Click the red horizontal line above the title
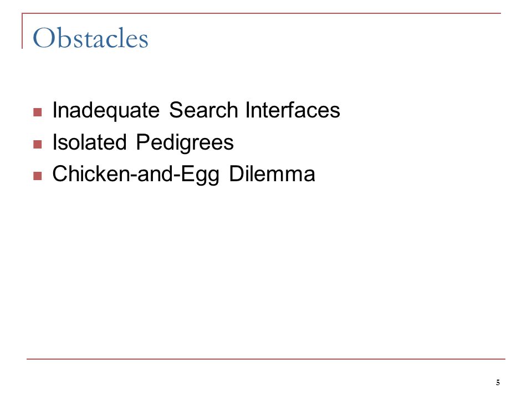The image size is (532, 399). (x=261, y=13)
